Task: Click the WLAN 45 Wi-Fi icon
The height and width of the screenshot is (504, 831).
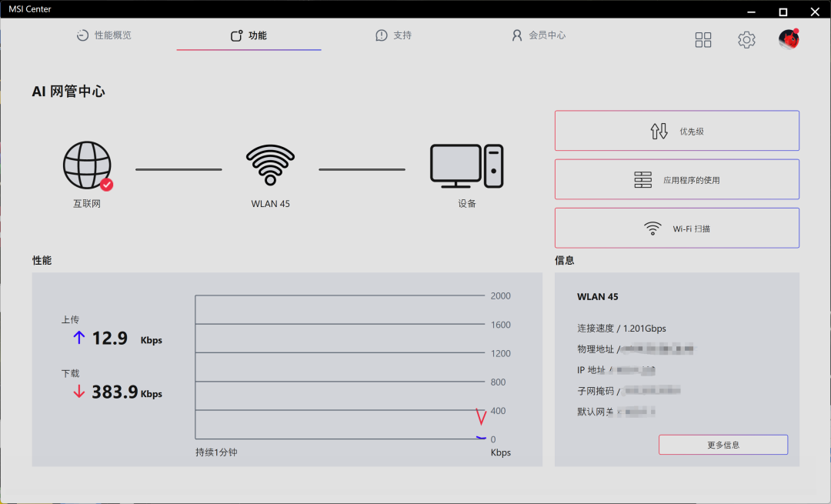Action: (270, 165)
